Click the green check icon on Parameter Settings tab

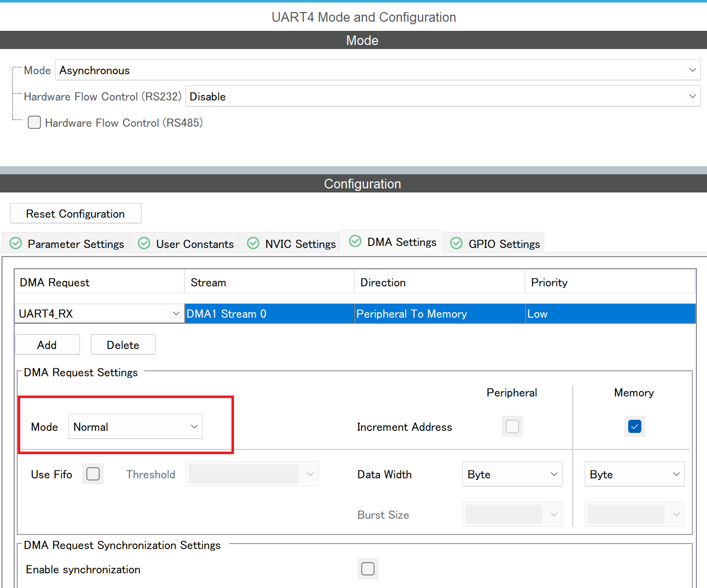point(16,243)
